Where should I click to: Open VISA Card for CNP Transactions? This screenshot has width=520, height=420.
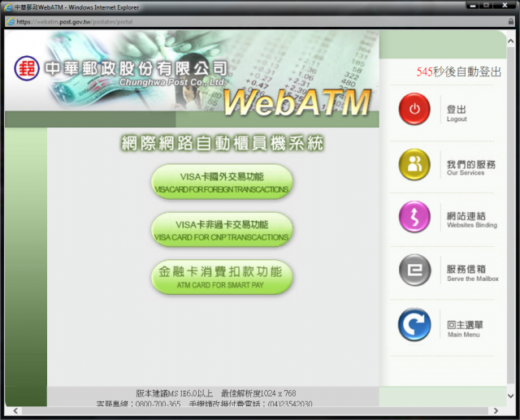point(222,230)
